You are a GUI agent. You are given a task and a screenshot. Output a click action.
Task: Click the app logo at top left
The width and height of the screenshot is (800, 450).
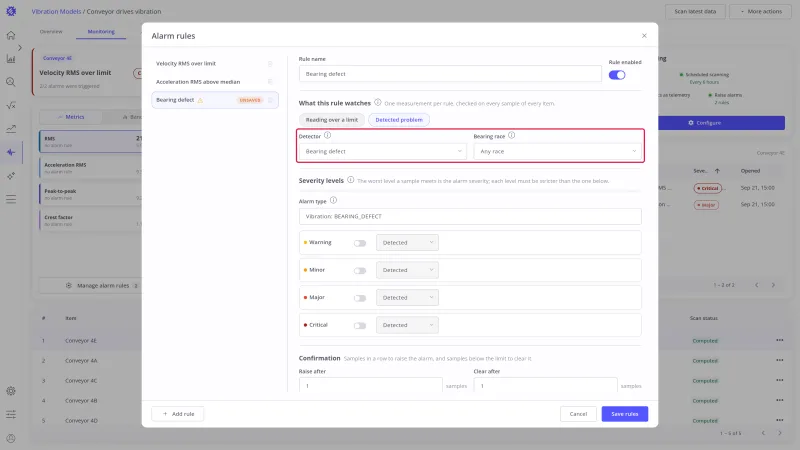click(11, 11)
